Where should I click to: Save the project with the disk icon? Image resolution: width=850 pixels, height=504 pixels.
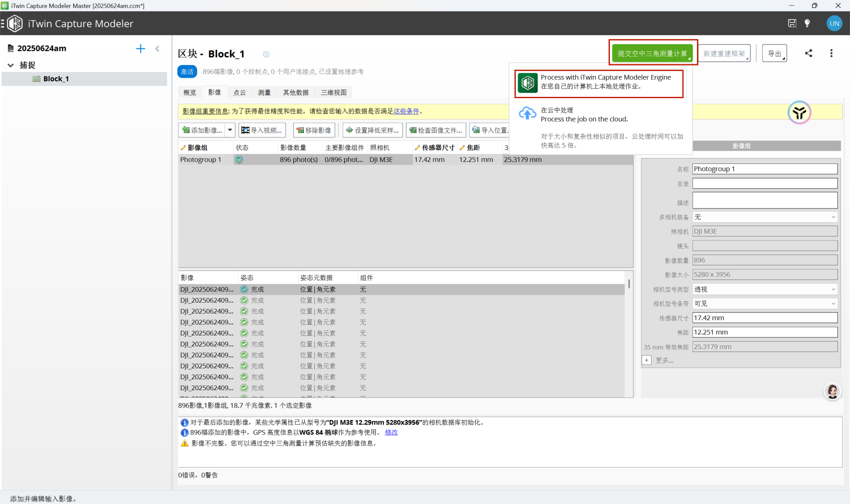(x=792, y=23)
